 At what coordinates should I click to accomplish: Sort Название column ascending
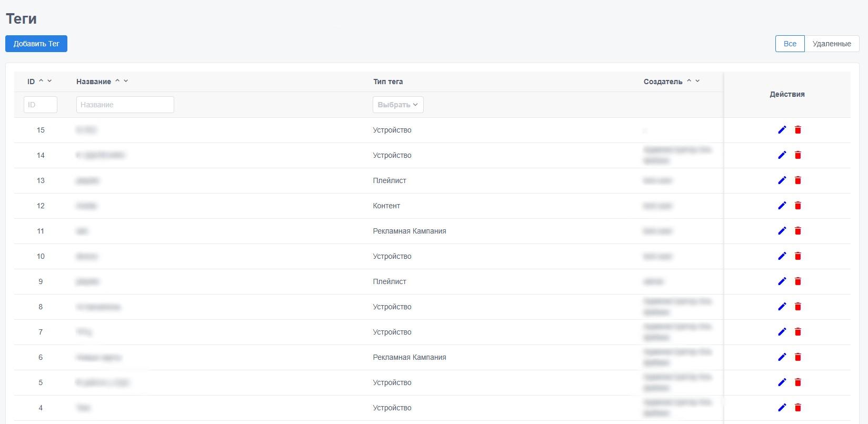[x=117, y=81]
